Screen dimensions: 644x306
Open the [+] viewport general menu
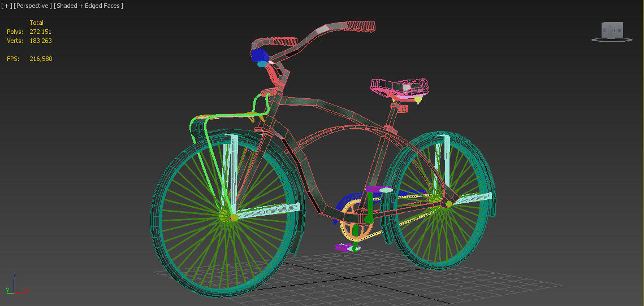(x=6, y=6)
